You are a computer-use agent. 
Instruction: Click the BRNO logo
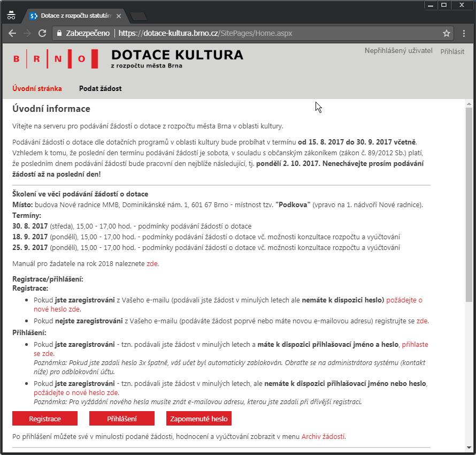tap(56, 58)
